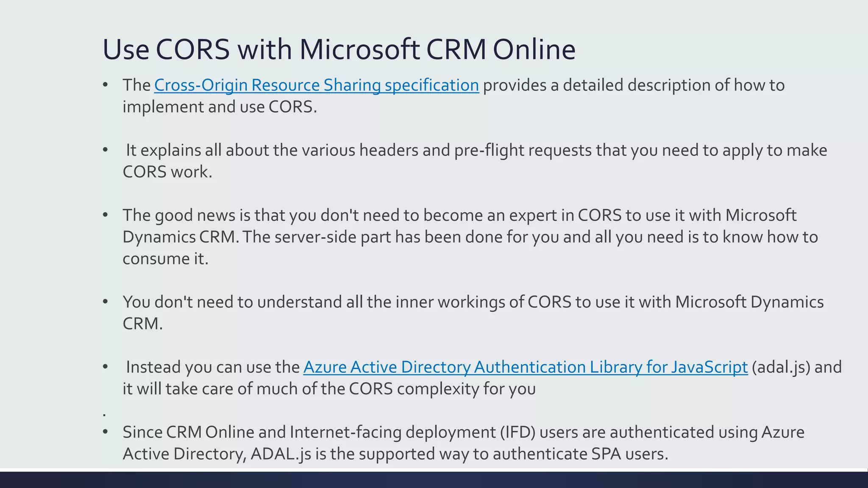868x488 pixels.
Task: Click the words 'consume it.'
Action: pyautogui.click(x=166, y=259)
